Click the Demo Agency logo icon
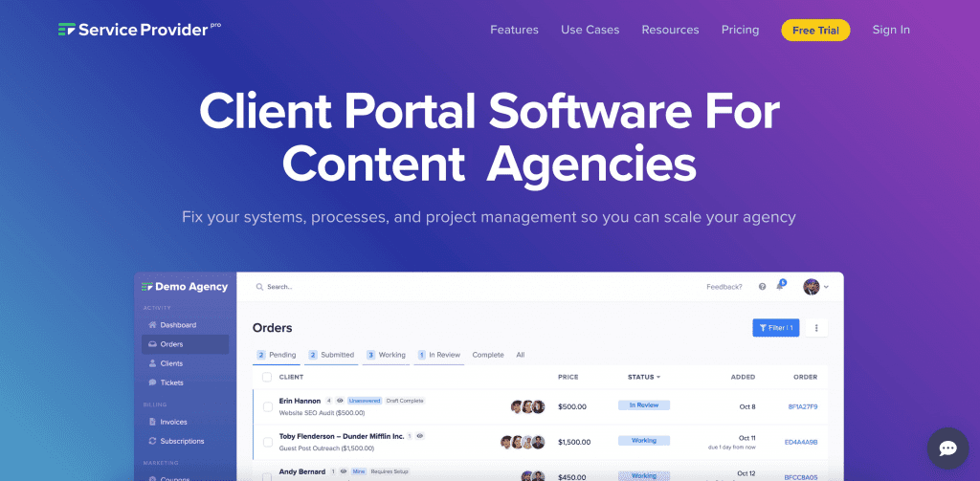980x481 pixels. click(147, 287)
